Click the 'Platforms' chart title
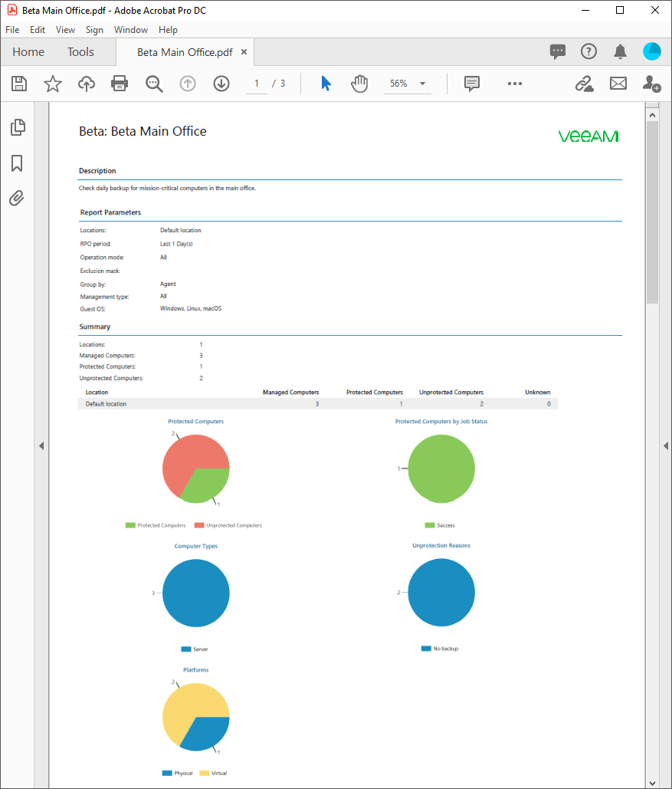This screenshot has width=672, height=789. pyautogui.click(x=195, y=669)
